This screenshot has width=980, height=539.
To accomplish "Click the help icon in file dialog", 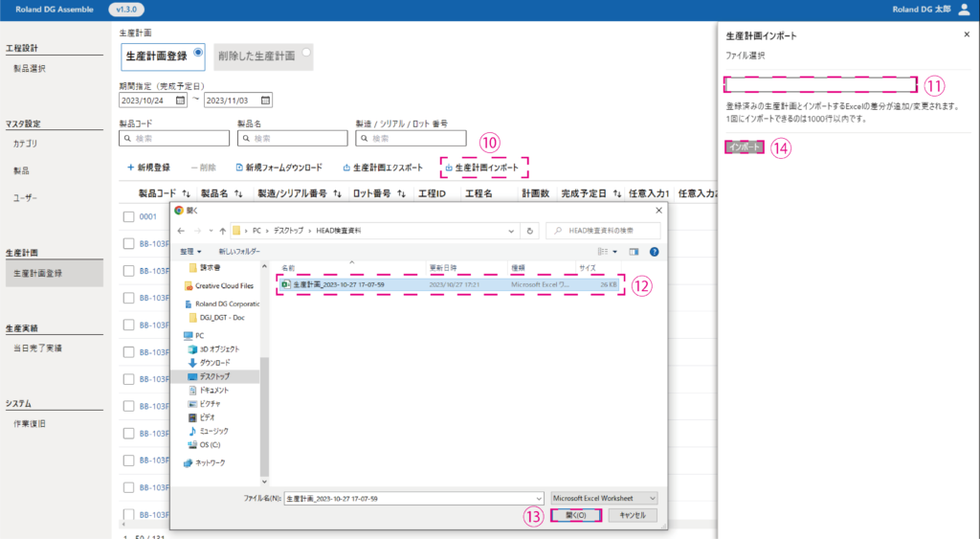I will tap(655, 252).
